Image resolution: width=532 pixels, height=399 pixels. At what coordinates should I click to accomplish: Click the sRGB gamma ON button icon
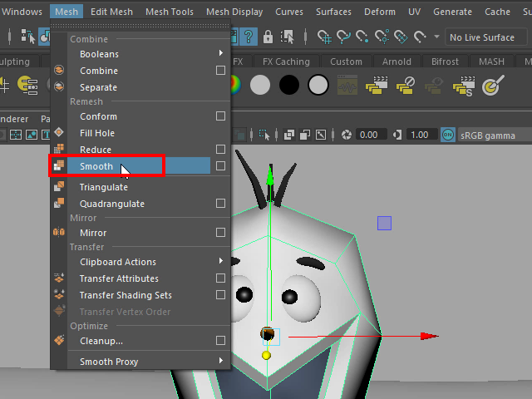coord(447,135)
